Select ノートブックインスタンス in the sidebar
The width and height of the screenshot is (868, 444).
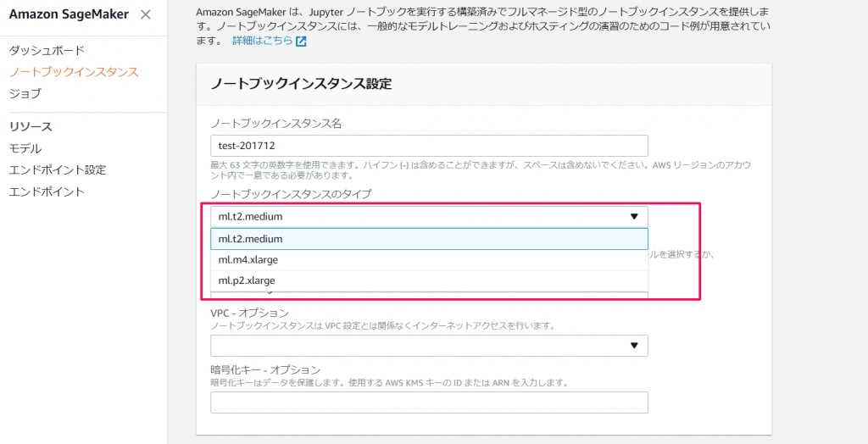point(74,72)
